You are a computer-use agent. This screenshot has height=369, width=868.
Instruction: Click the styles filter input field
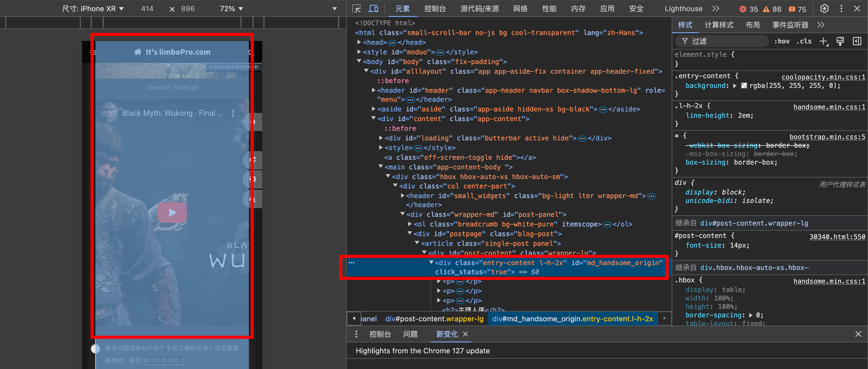pyautogui.click(x=722, y=41)
